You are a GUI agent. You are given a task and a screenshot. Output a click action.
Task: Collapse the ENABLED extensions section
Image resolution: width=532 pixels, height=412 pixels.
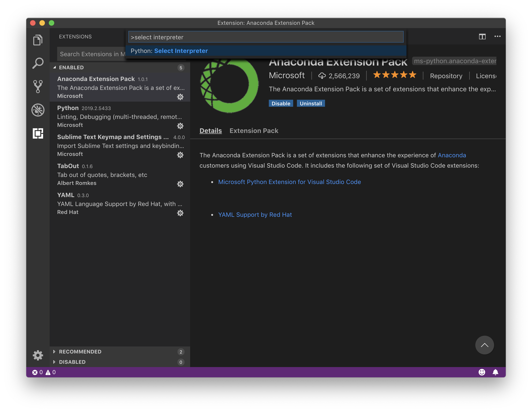pos(71,67)
